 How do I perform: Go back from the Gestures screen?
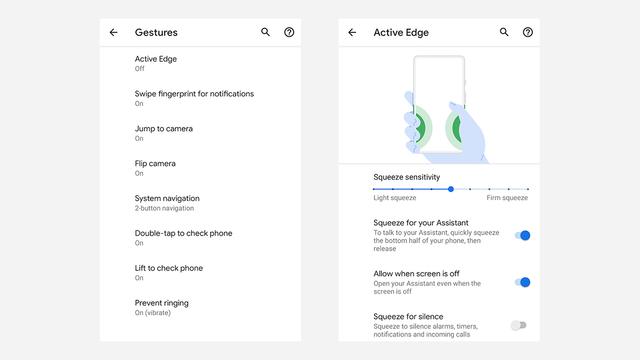pyautogui.click(x=113, y=32)
